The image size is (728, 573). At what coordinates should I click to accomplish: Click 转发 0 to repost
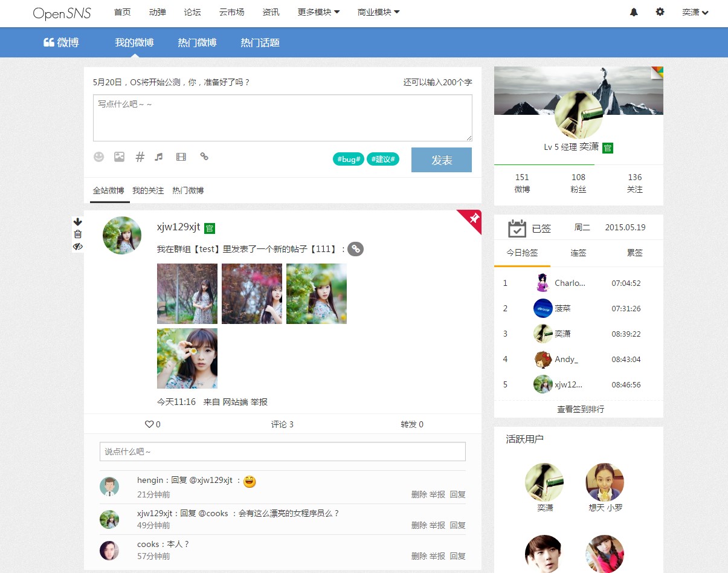pyautogui.click(x=412, y=424)
